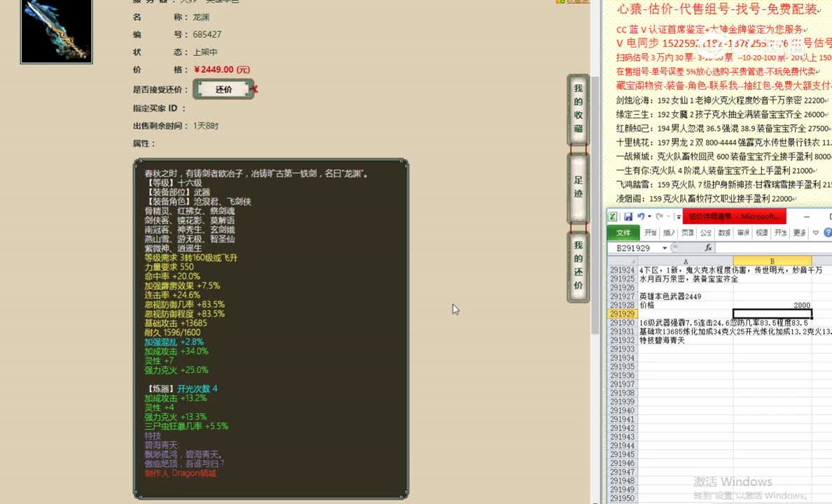Open Excel Help via the question mark icon
The height and width of the screenshot is (504, 832).
pos(827,232)
